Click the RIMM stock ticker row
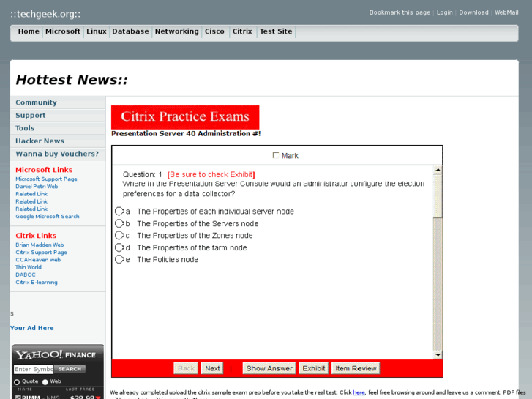Screen dimensions: 532x399 58,397
